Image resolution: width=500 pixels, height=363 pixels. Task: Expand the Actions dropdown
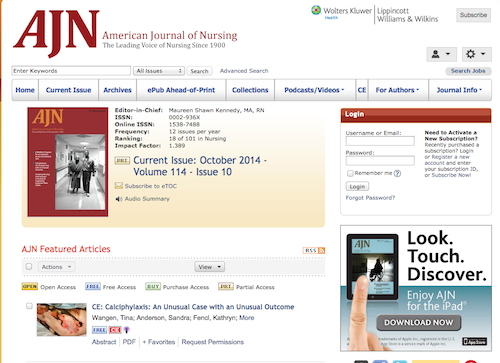[56, 267]
